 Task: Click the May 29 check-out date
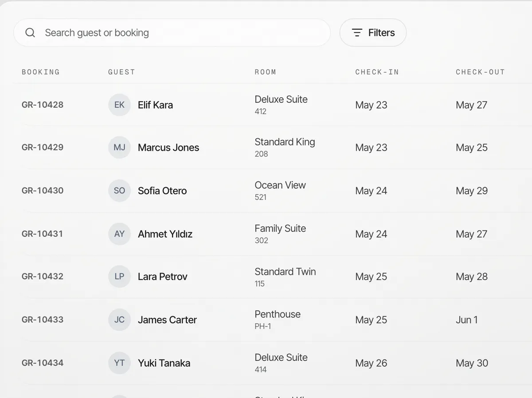point(472,191)
